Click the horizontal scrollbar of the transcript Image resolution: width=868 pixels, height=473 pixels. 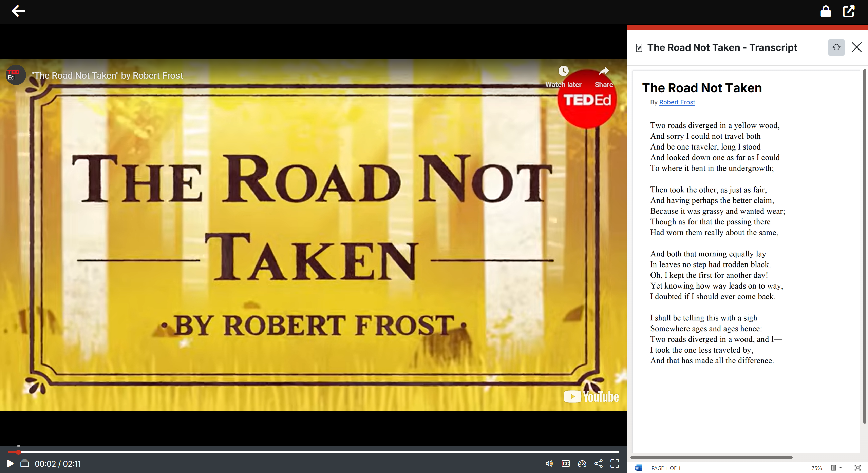(x=711, y=457)
